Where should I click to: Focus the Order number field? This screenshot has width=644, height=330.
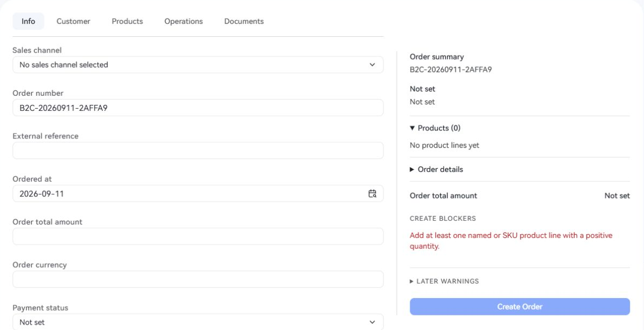point(198,108)
